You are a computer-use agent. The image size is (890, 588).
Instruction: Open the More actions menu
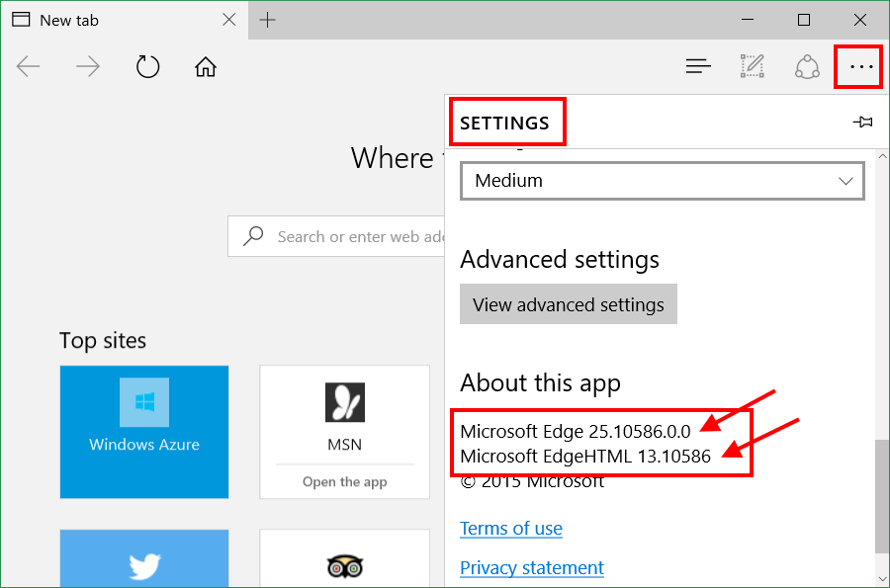[858, 66]
